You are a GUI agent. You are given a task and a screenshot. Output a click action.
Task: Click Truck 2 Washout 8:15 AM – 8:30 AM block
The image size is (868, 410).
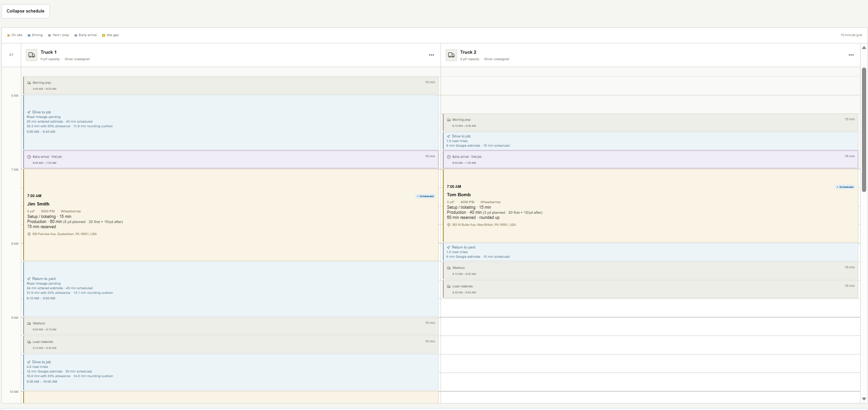pyautogui.click(x=650, y=270)
